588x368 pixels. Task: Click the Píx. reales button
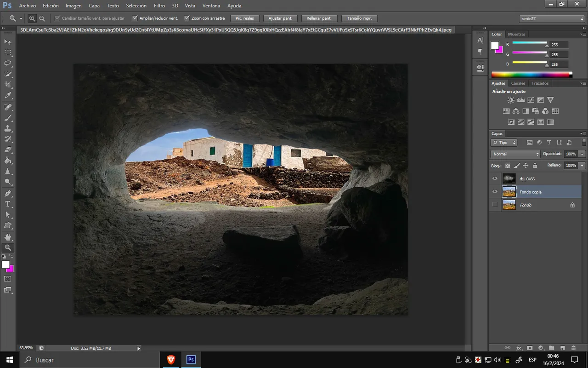click(x=245, y=18)
